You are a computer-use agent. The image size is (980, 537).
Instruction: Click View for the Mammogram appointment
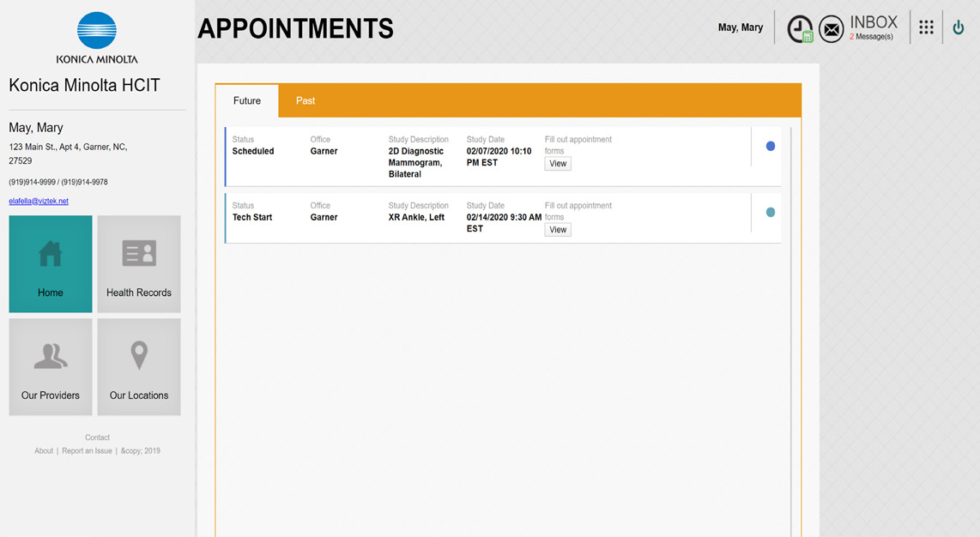[x=558, y=164]
